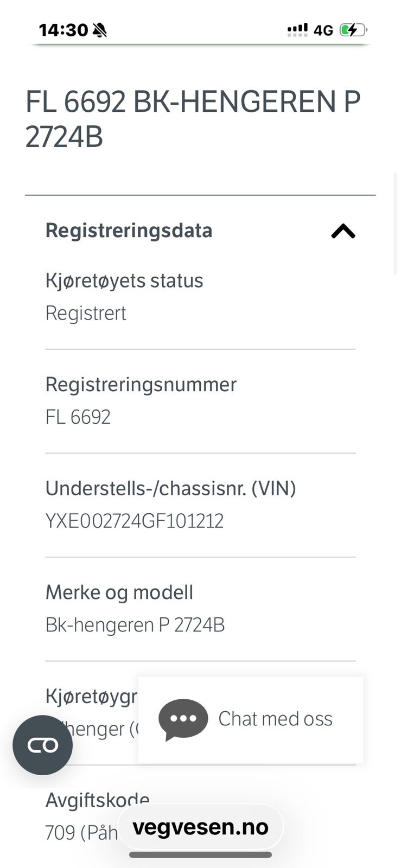Tap the 14:30 clock in status bar
Screen dimensions: 401x868
pos(63,30)
